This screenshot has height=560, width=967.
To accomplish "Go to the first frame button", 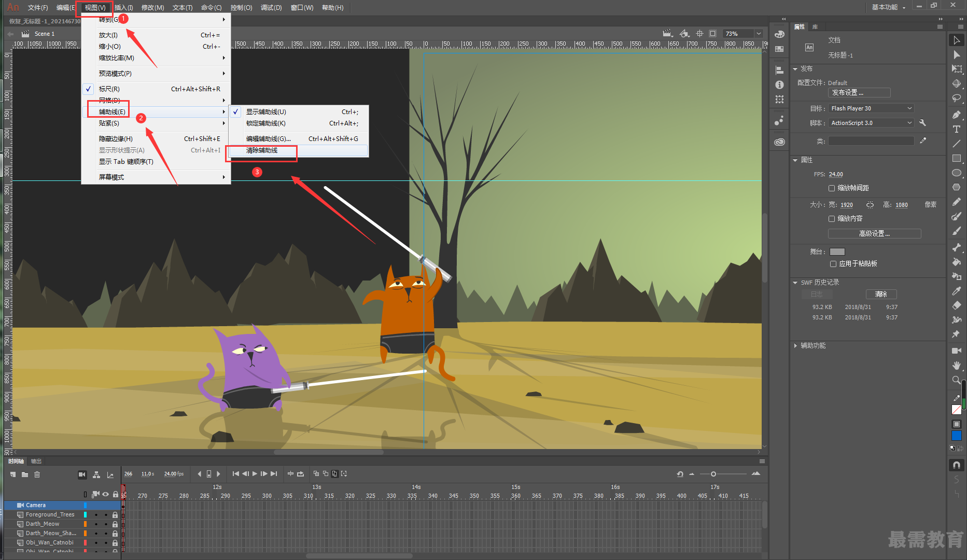I will pos(236,474).
